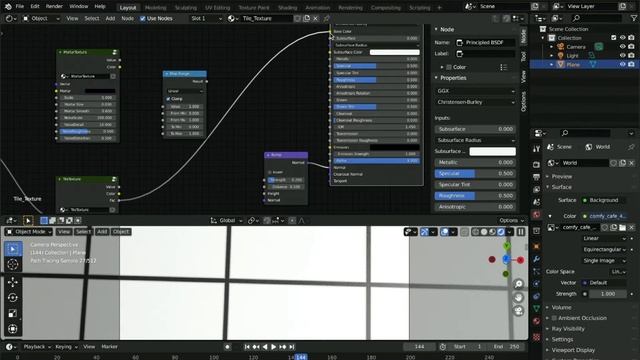Switch to the Layout workspace tab
Image resolution: width=640 pixels, height=360 pixels.
128,8
